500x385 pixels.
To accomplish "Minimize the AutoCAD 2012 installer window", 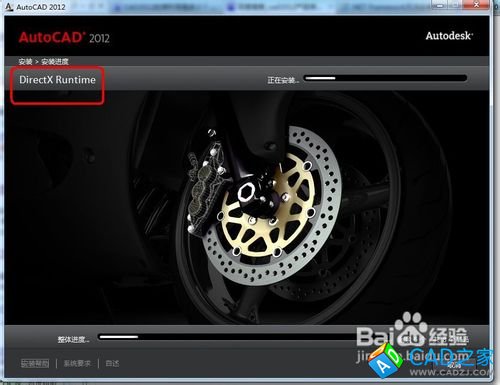I will (440, 5).
